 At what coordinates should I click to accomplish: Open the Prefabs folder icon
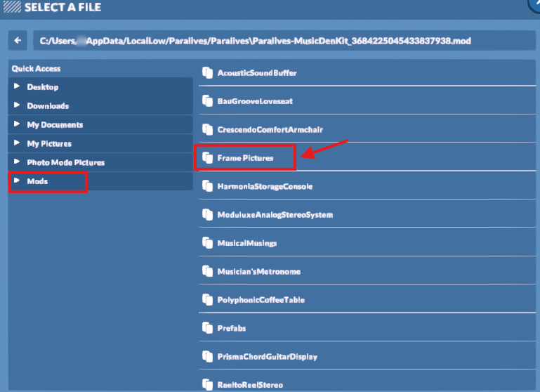207,328
